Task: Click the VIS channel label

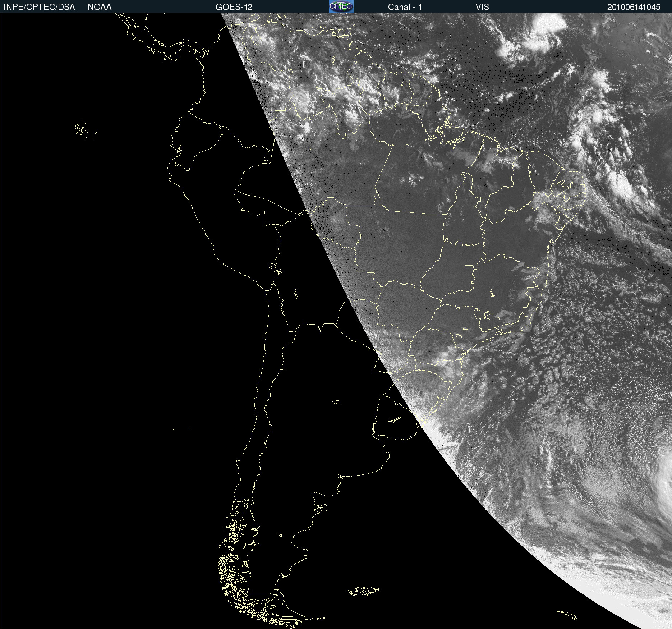Action: [482, 7]
